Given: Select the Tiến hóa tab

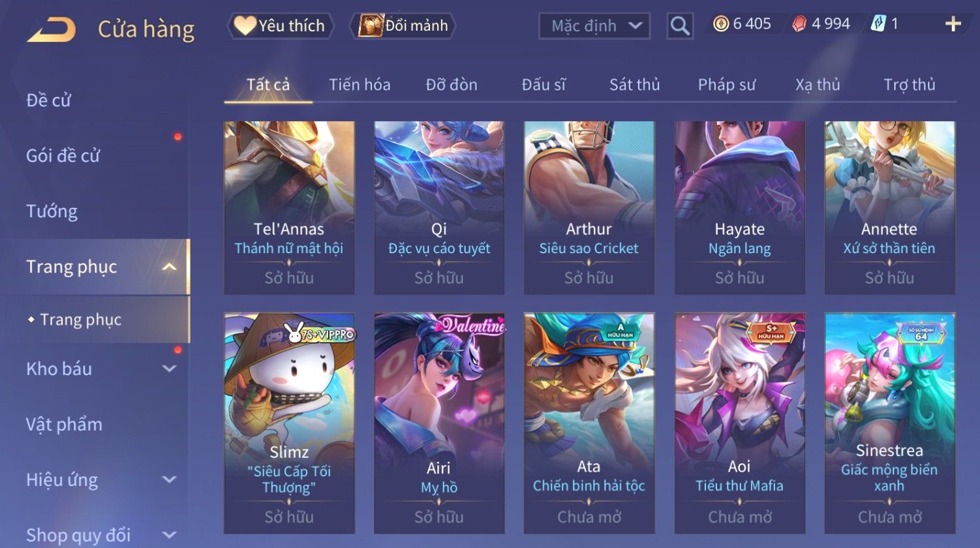Looking at the screenshot, I should [x=360, y=85].
